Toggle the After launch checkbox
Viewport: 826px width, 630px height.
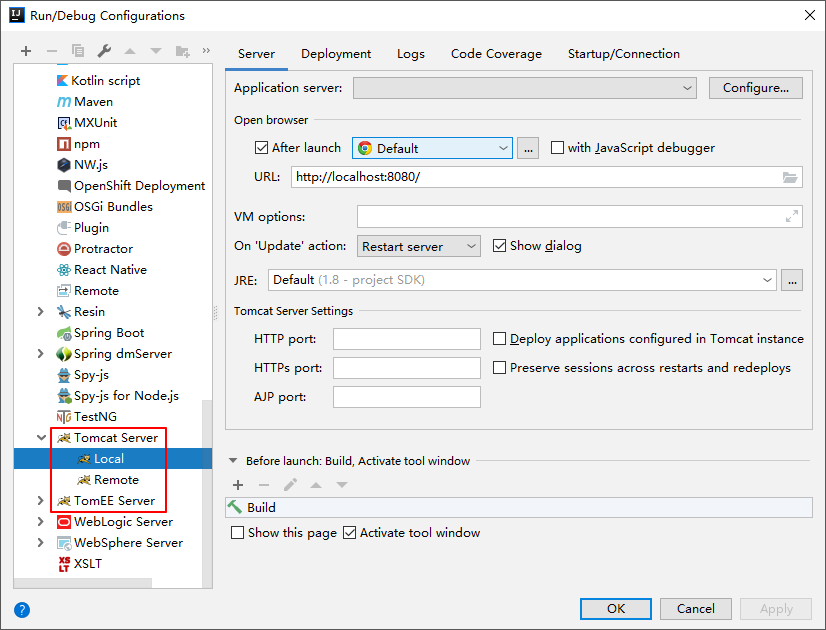(x=262, y=148)
